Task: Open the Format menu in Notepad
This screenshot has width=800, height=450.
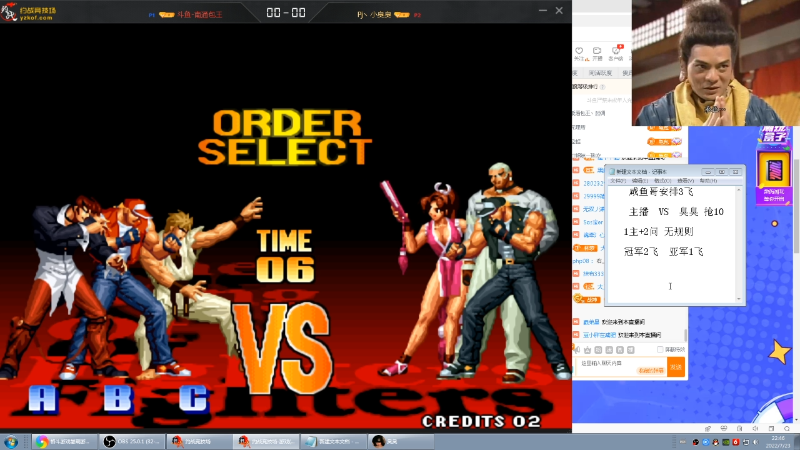Action: pos(662,181)
